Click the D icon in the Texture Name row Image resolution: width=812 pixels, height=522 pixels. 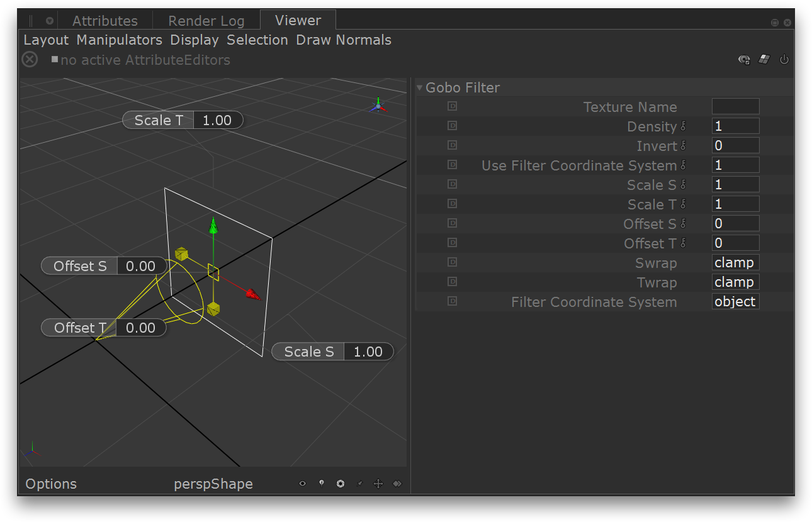click(x=452, y=106)
